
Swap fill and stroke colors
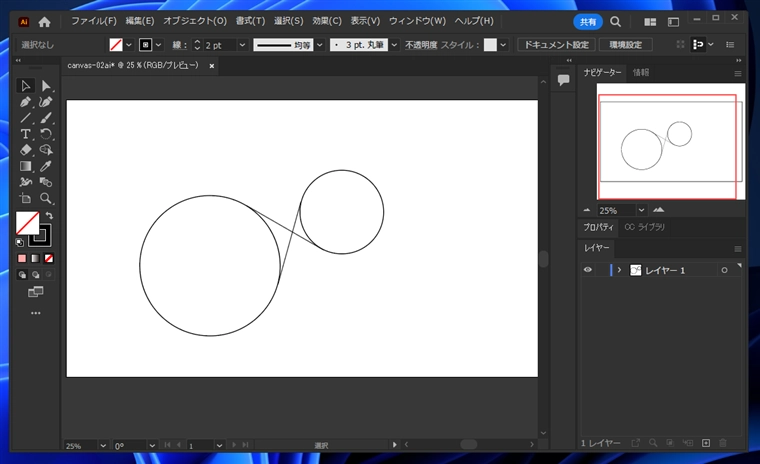pyautogui.click(x=49, y=215)
